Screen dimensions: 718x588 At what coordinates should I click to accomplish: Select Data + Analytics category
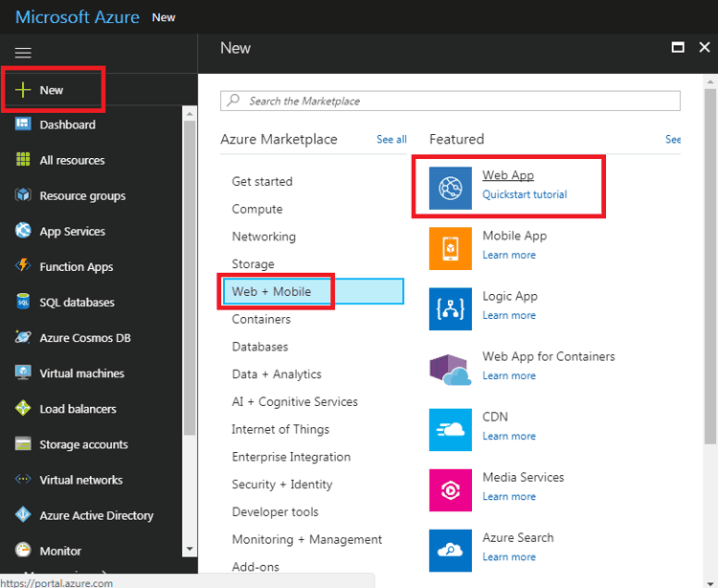tap(277, 374)
